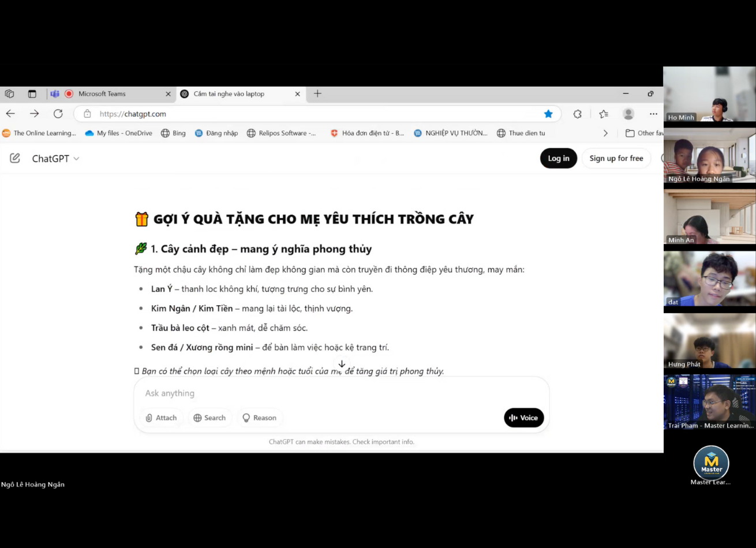Click the new chat compose icon

click(x=15, y=158)
